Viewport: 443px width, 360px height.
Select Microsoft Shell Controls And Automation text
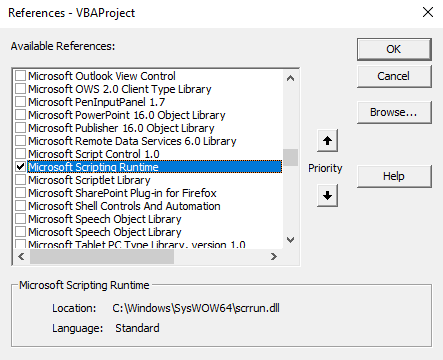(124, 206)
